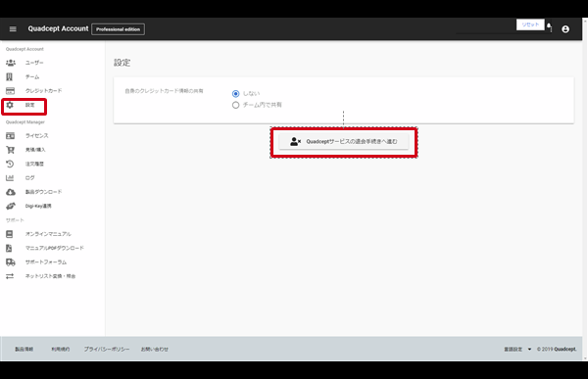Open the Digi-Key連携 link icon
The width and height of the screenshot is (588, 379).
pos(11,206)
